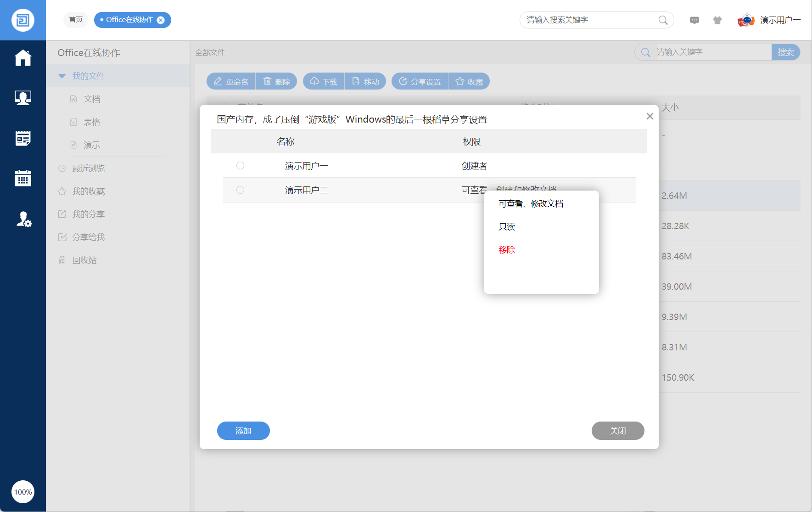The image size is (812, 512).
Task: Click the 添加 button
Action: (x=243, y=431)
